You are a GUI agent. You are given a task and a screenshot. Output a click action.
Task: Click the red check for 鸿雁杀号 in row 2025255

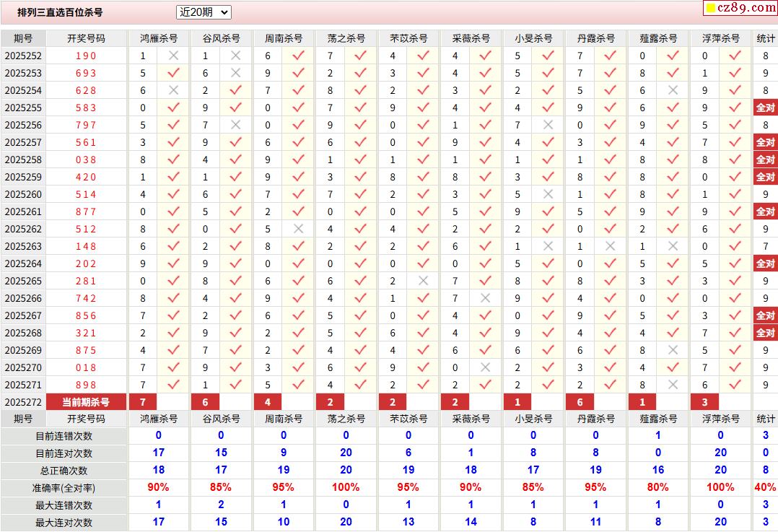(173, 108)
